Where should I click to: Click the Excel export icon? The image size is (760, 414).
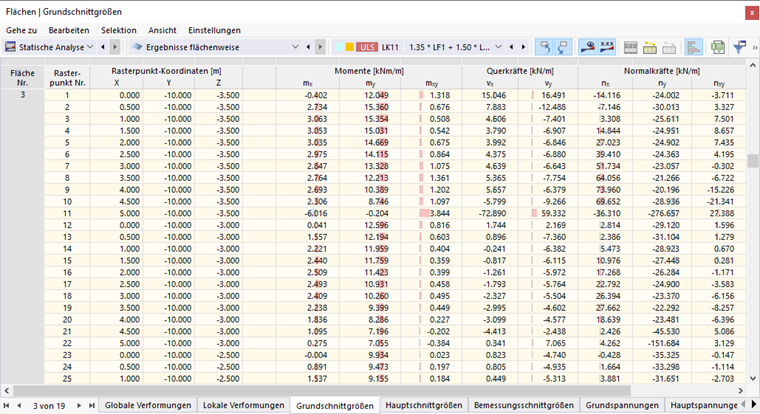[718, 47]
